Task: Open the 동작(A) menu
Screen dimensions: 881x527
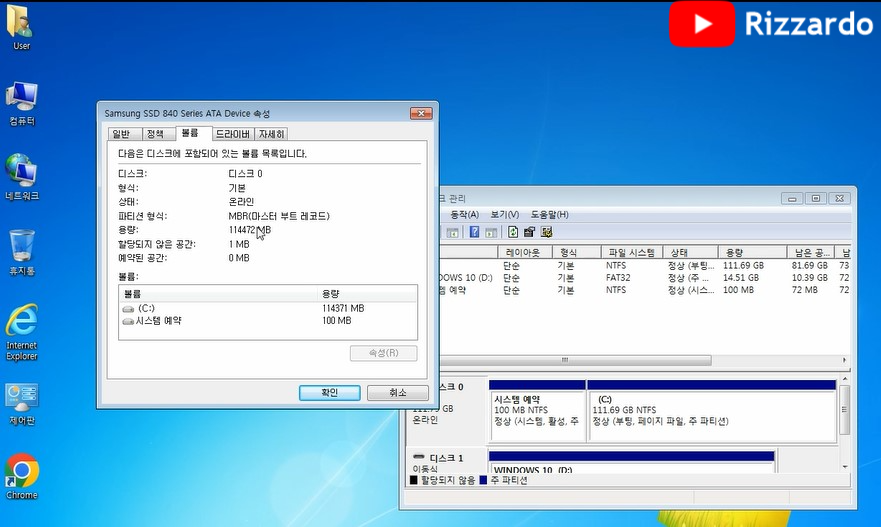Action: click(x=464, y=215)
